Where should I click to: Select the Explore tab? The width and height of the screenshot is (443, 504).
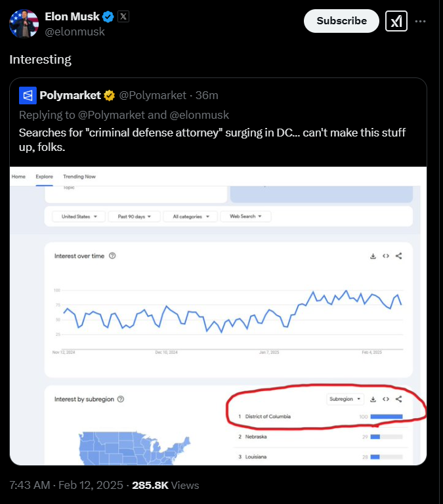44,177
